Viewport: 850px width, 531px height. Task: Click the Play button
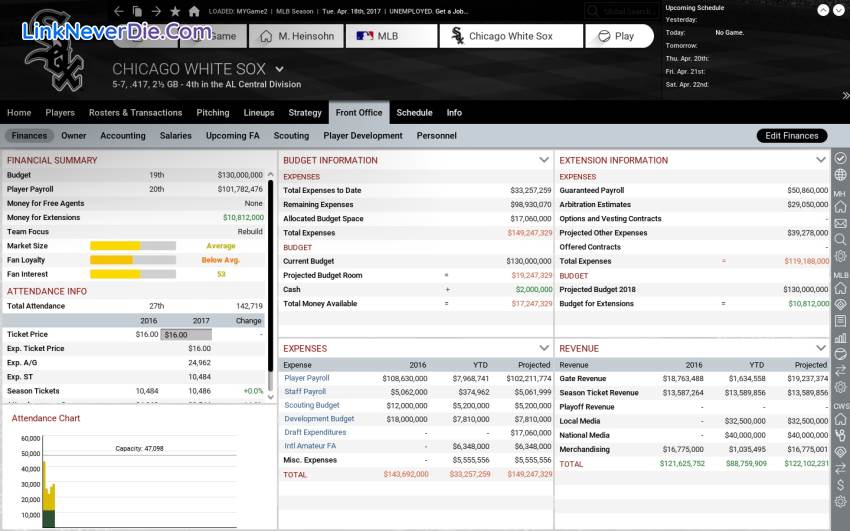[618, 36]
